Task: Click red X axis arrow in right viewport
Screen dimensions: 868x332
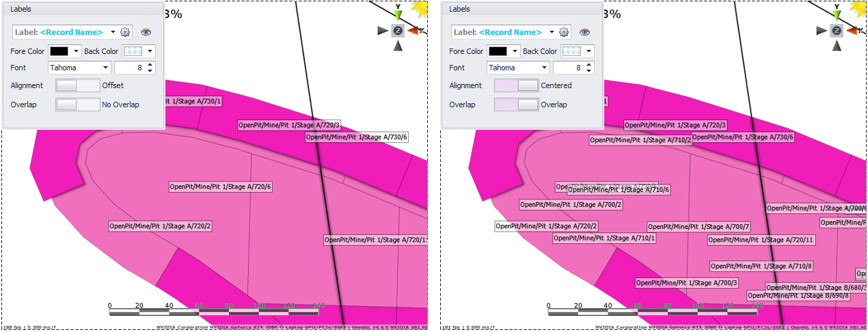Action: 852,30
